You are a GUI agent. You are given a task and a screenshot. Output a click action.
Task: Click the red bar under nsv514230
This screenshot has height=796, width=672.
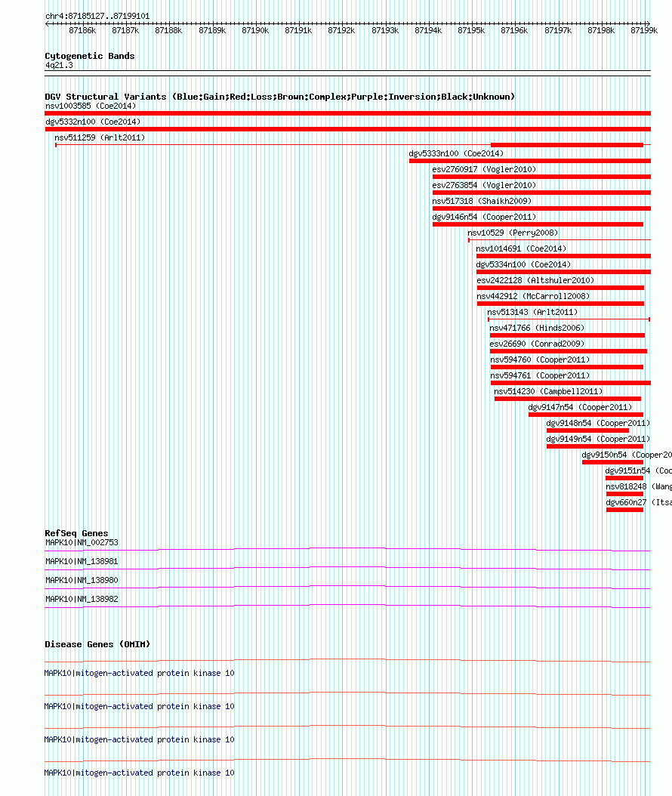(x=568, y=399)
